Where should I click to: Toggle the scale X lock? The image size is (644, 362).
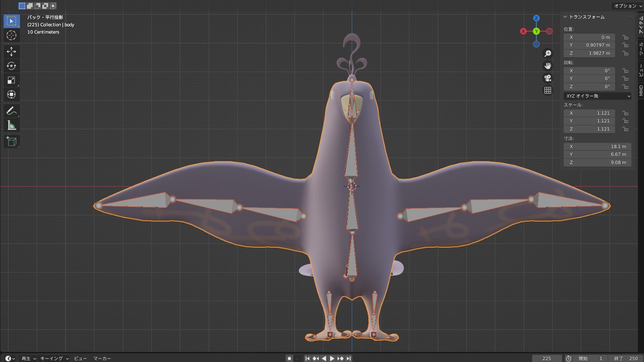[625, 113]
